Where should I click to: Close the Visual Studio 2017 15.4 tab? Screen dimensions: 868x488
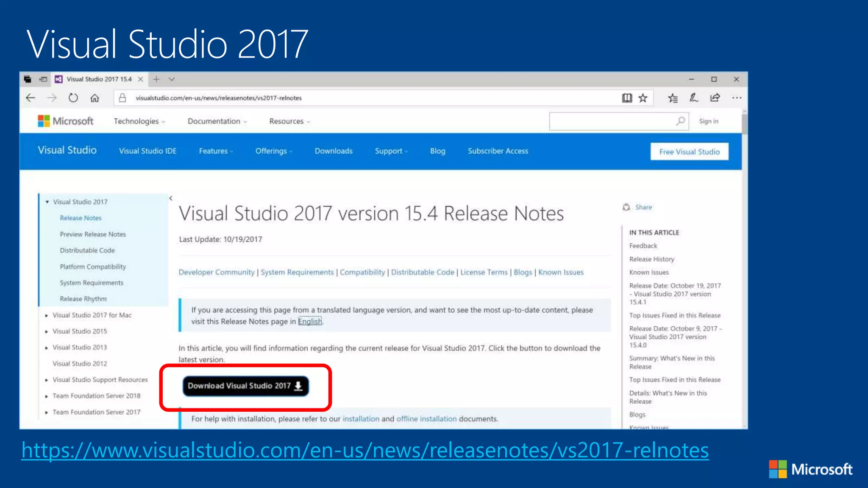tap(140, 79)
